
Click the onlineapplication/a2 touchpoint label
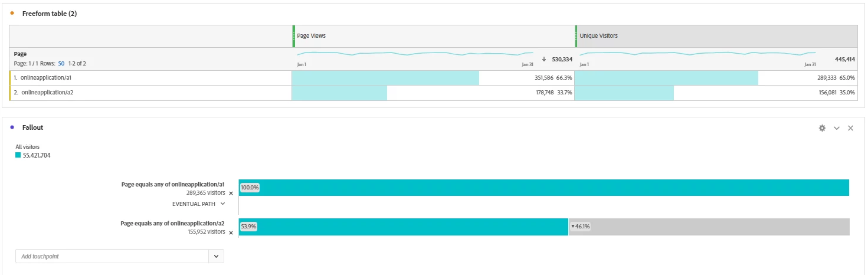(172, 223)
